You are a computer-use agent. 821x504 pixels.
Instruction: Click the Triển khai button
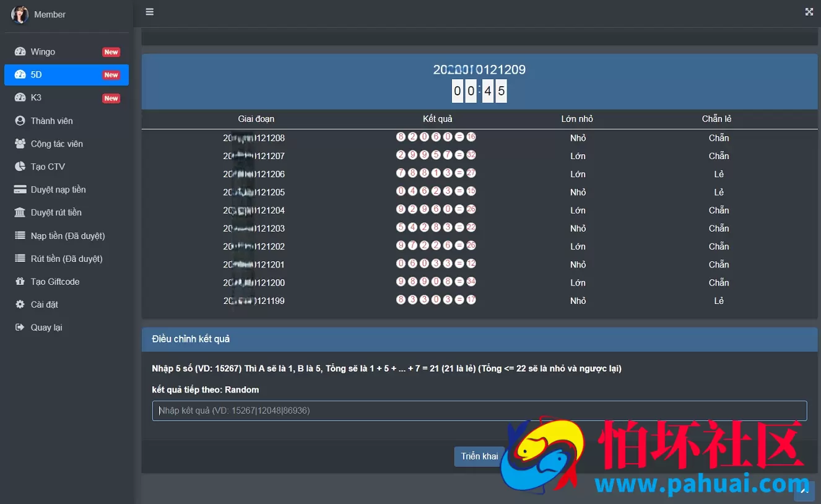click(479, 456)
